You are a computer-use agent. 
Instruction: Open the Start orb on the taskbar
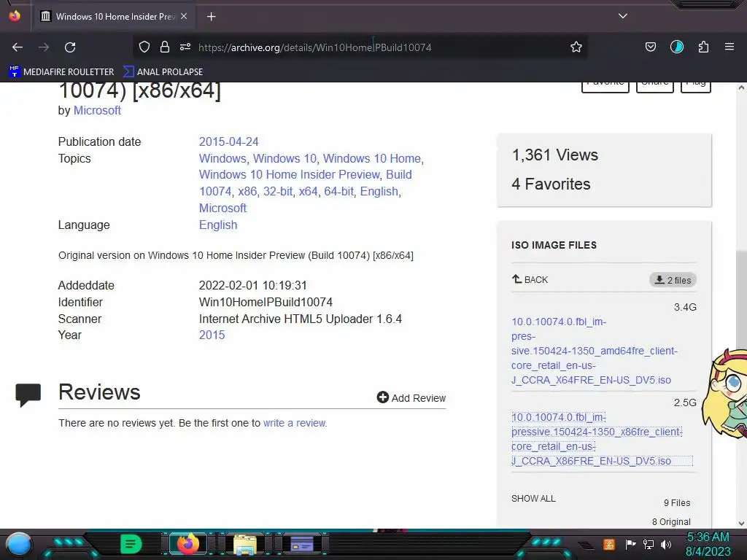[x=18, y=544]
